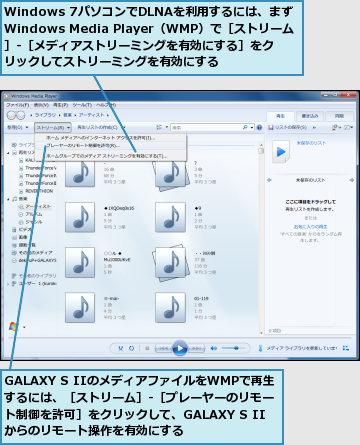This screenshot has width=360, height=445.
Task: Switch to the 書き込み tab
Action: [x=310, y=116]
